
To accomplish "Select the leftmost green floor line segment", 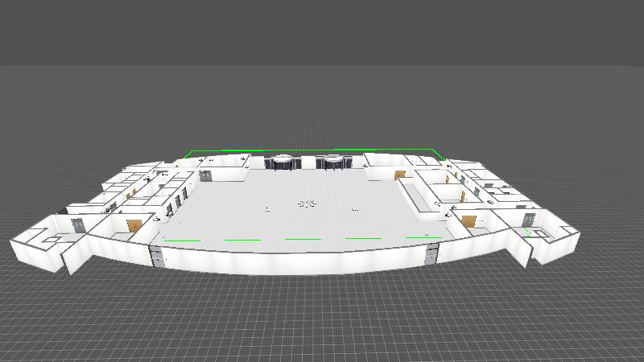I will (x=182, y=240).
